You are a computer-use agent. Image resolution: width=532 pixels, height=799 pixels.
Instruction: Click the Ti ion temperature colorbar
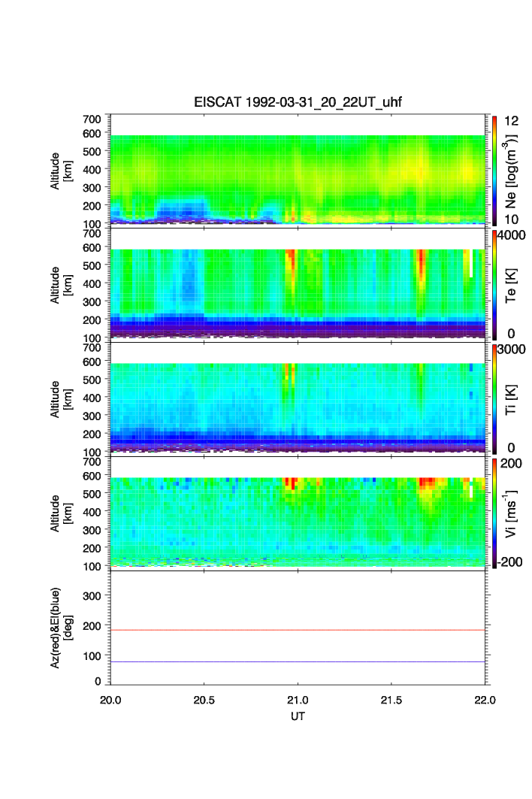click(x=494, y=399)
